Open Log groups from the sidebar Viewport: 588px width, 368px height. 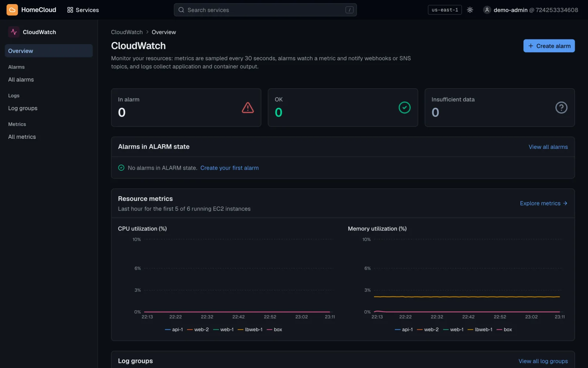(x=49, y=108)
